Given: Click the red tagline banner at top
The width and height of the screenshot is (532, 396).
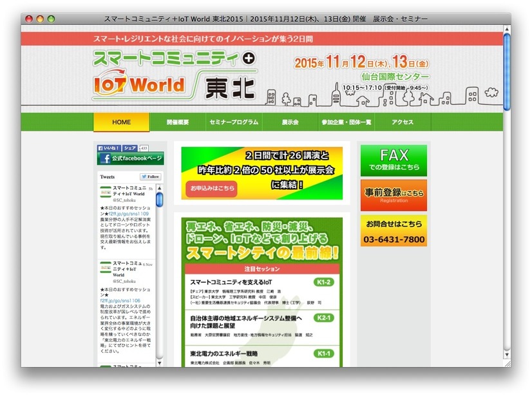Looking at the screenshot, I should tap(262, 39).
